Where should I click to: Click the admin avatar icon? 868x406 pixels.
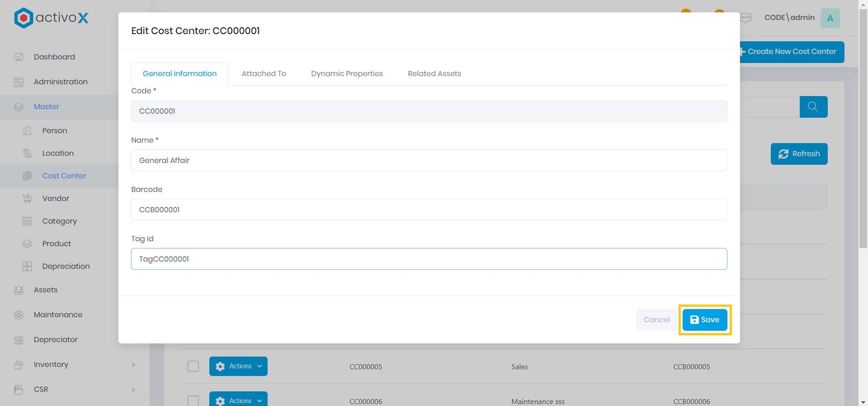(x=829, y=18)
